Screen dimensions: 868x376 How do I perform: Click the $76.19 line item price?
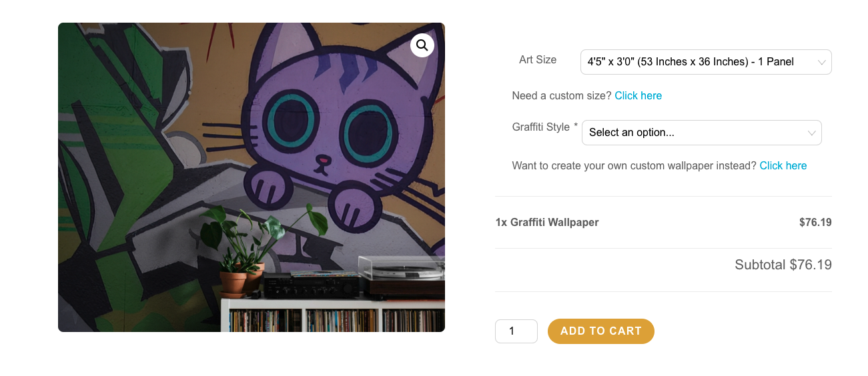coord(815,223)
